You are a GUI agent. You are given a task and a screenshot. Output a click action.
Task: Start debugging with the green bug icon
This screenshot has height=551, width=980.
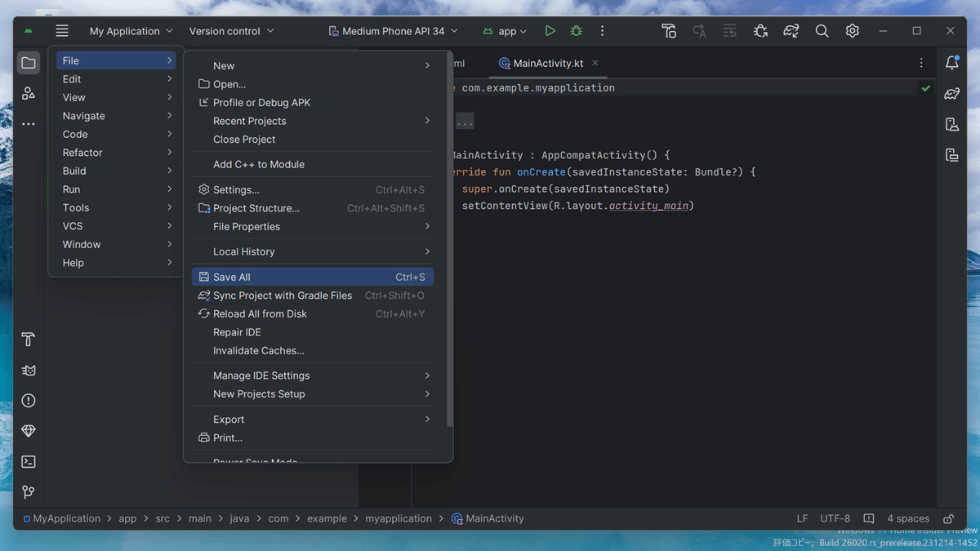[x=577, y=31]
